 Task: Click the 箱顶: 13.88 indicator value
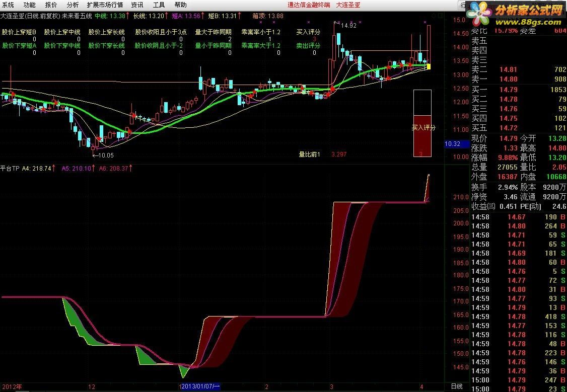coord(268,16)
